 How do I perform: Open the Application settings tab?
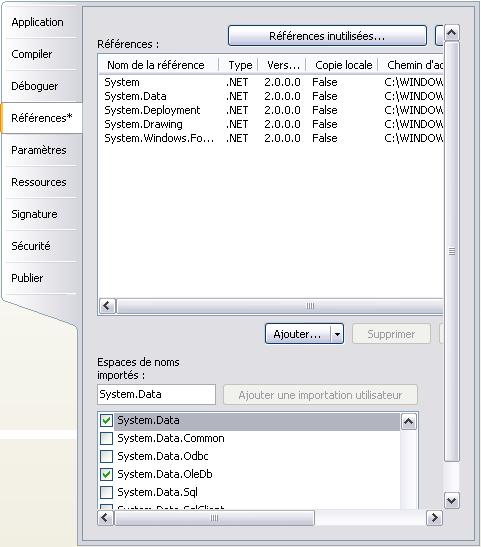point(38,22)
